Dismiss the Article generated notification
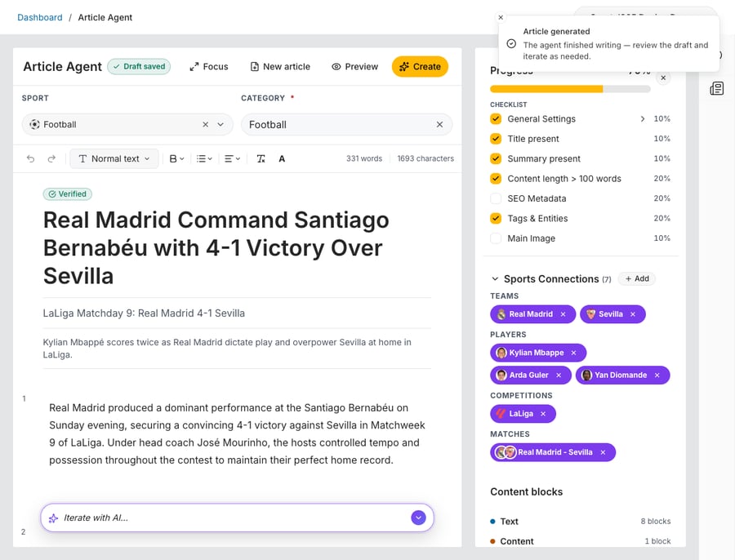 (501, 17)
